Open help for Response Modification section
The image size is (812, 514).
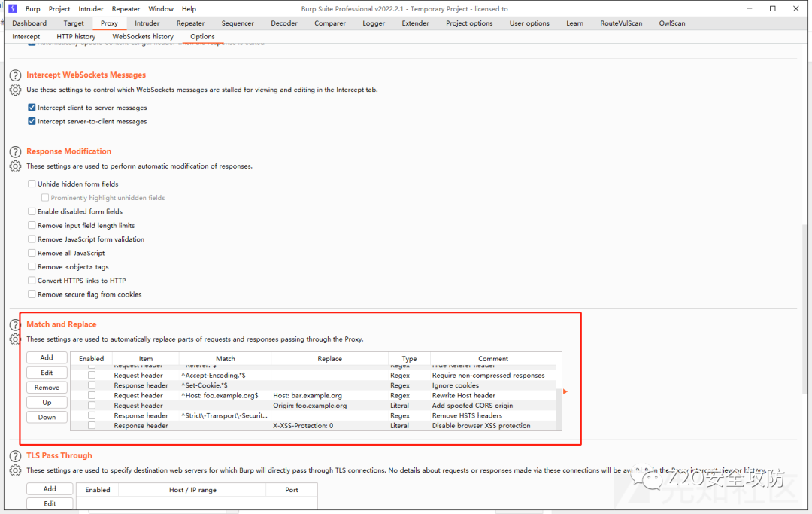point(16,152)
